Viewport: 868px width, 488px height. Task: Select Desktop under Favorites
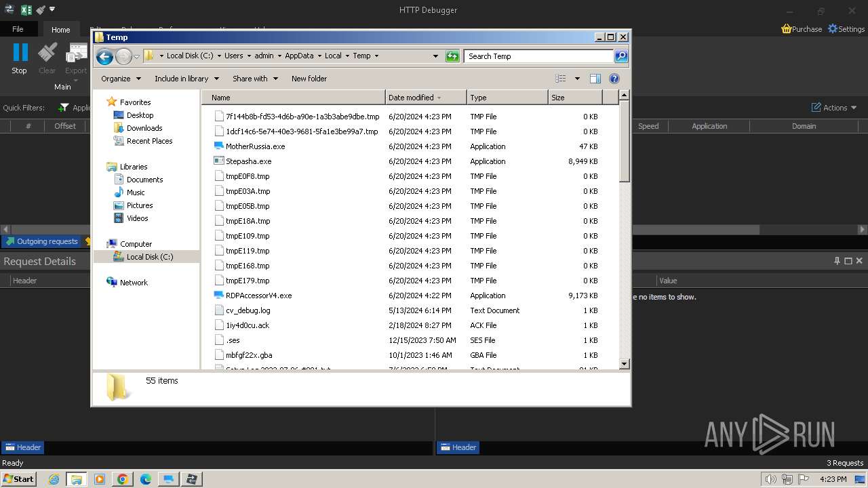pyautogui.click(x=140, y=115)
